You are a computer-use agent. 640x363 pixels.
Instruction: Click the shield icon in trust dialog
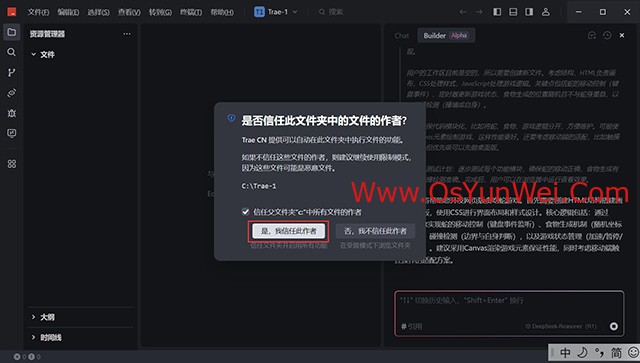click(x=231, y=118)
